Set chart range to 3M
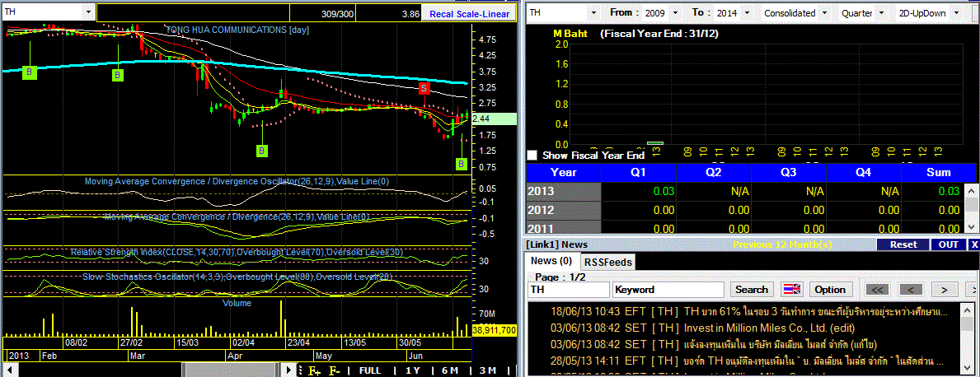Viewport: 980px width, 377px height. (487, 370)
